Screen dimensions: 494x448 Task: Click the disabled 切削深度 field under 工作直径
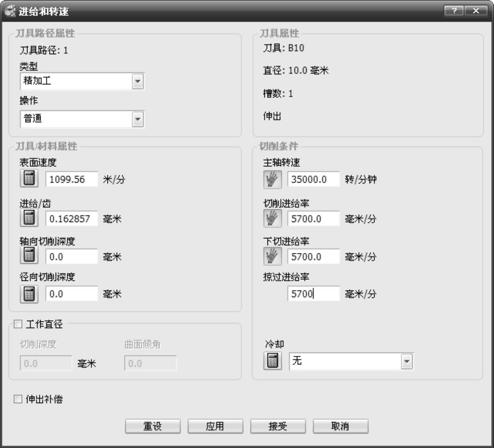point(46,363)
